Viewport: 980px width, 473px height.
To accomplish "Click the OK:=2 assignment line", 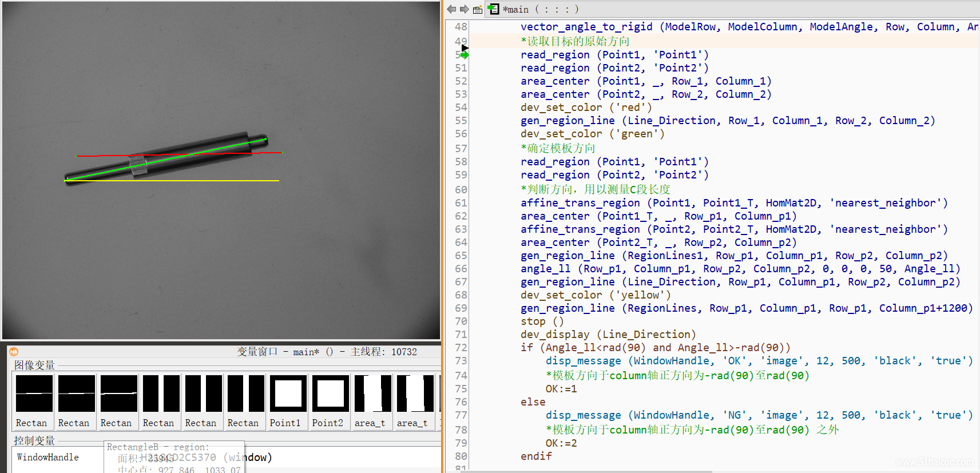I will [561, 443].
